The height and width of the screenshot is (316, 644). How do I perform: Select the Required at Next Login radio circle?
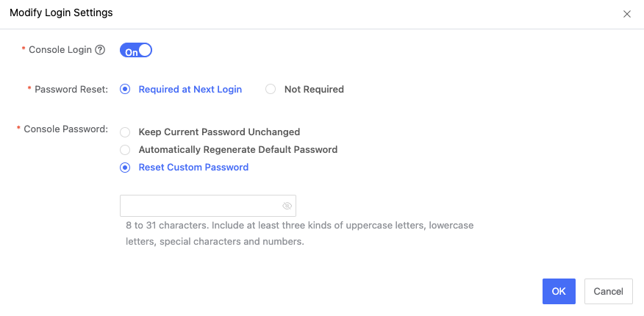point(125,89)
